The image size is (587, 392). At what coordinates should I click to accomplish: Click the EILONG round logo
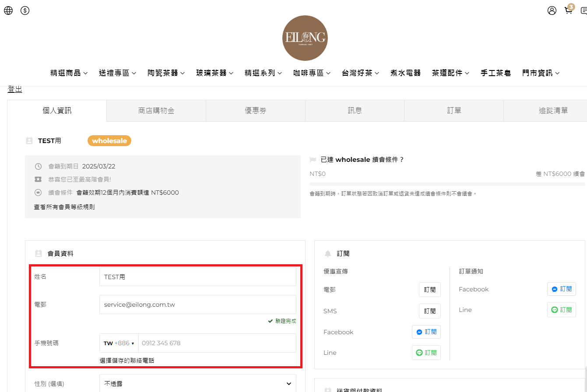point(305,38)
